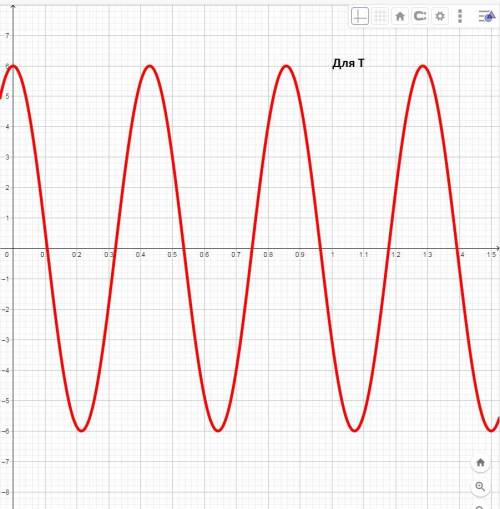Image resolution: width=500 pixels, height=509 pixels.
Task: Select the red curve's peak near 0.4
Action: tap(150, 66)
